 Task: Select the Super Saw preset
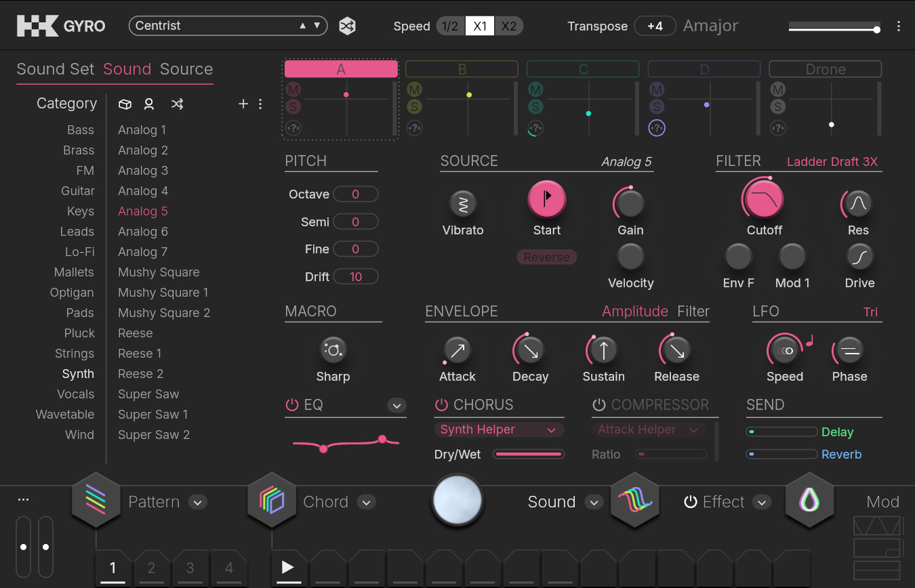[148, 394]
